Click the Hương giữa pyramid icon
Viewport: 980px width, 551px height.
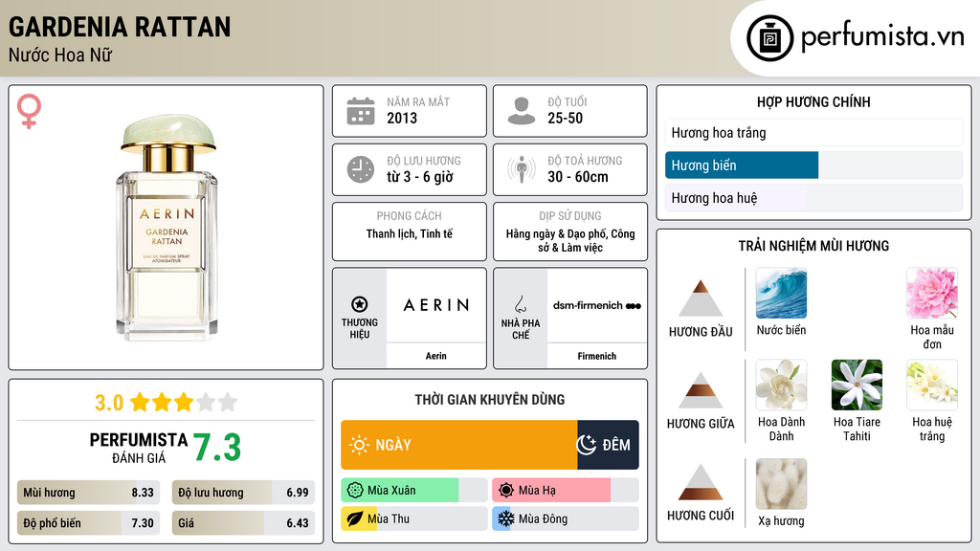click(701, 390)
